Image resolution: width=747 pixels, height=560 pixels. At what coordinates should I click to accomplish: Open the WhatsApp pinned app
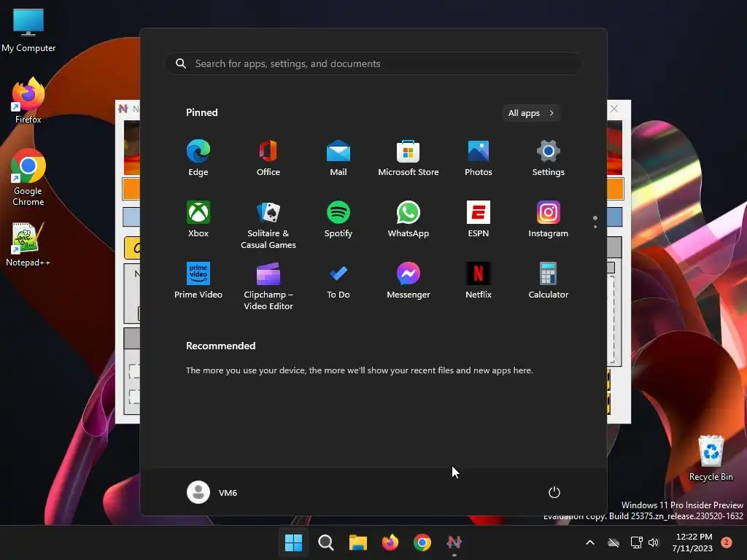pos(409,219)
